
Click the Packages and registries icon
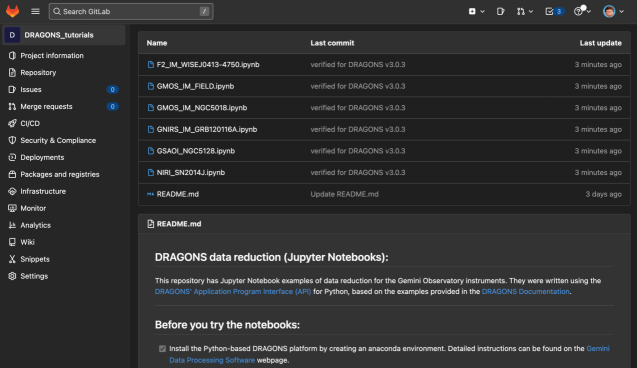coord(12,174)
